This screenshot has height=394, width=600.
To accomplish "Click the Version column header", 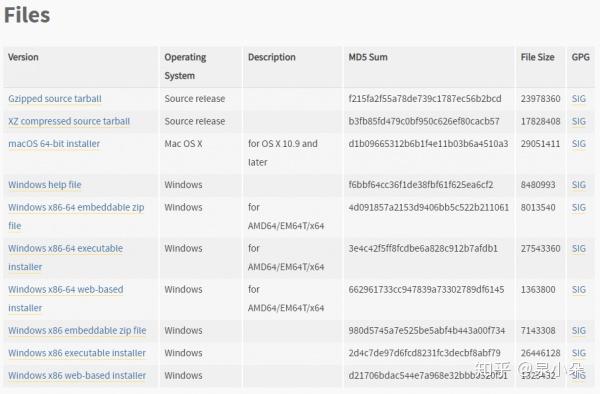I will coord(23,57).
